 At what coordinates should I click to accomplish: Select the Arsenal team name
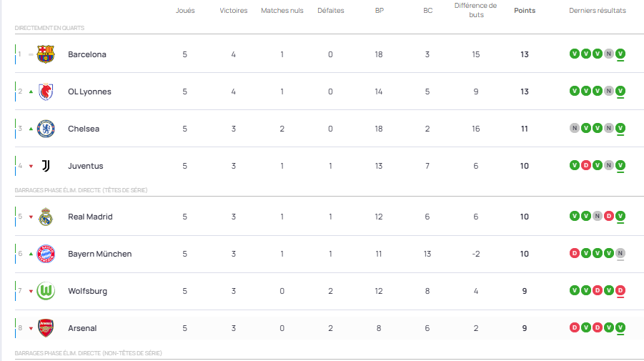[82, 328]
